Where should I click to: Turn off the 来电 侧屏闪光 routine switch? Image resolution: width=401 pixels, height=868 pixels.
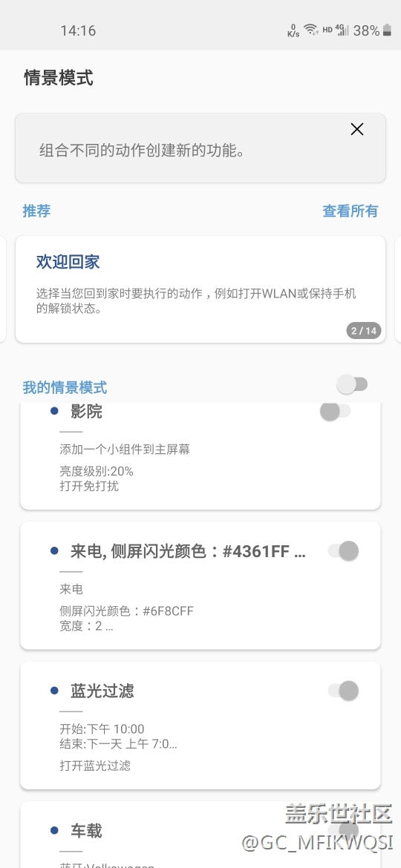(x=343, y=550)
